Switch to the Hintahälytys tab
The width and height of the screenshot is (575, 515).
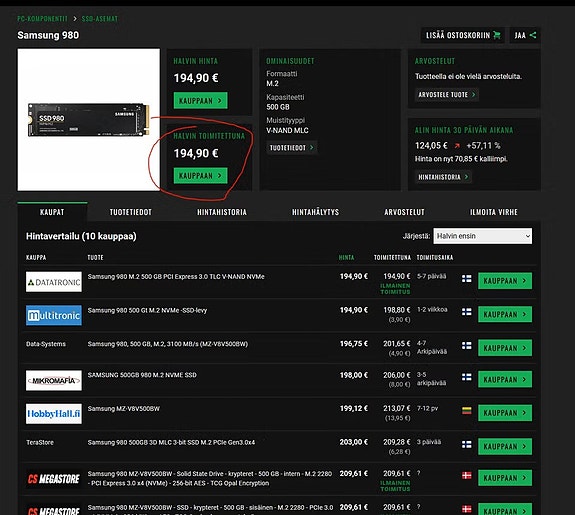pyautogui.click(x=315, y=212)
